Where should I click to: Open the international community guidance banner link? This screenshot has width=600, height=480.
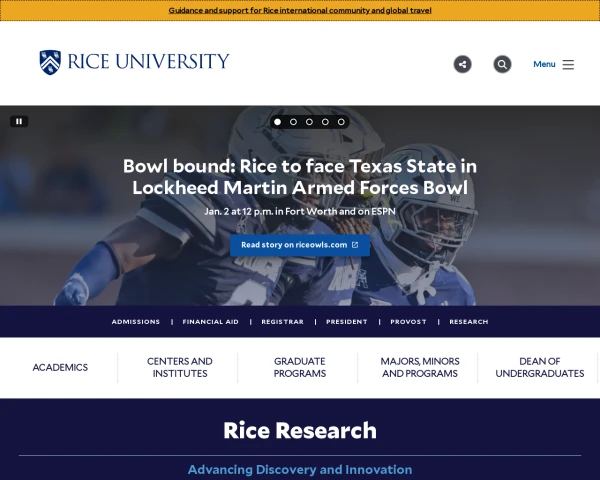(300, 10)
